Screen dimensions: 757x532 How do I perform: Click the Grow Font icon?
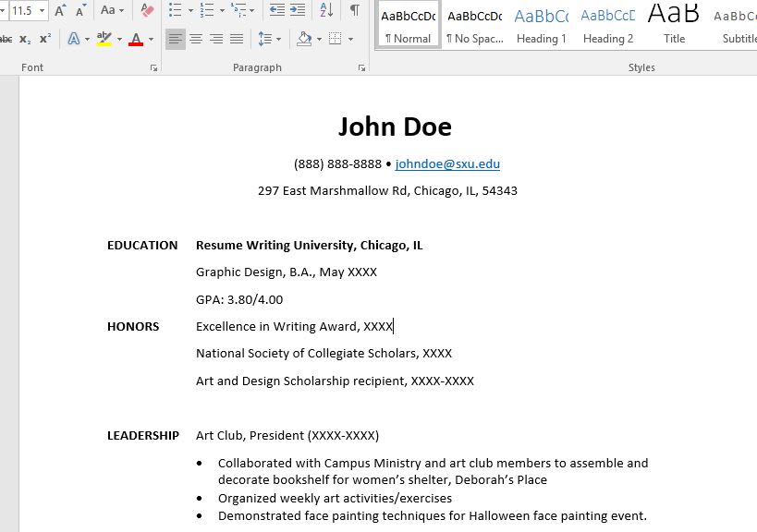point(60,10)
